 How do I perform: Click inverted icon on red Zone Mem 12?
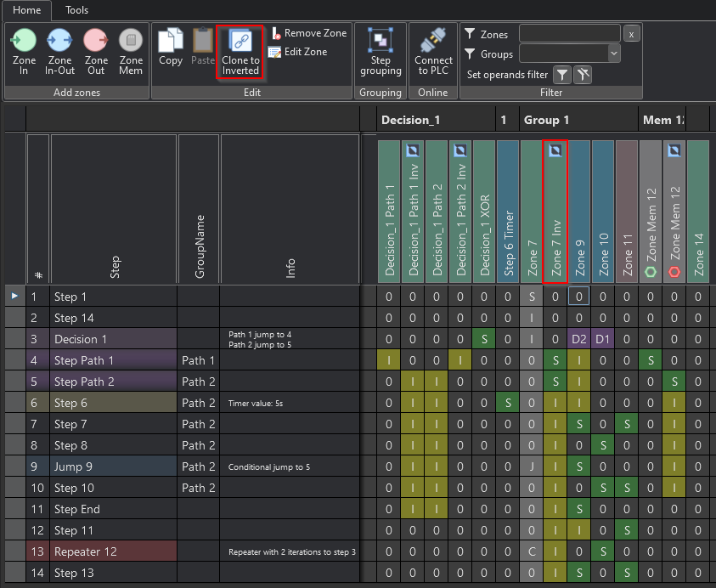pos(674,150)
